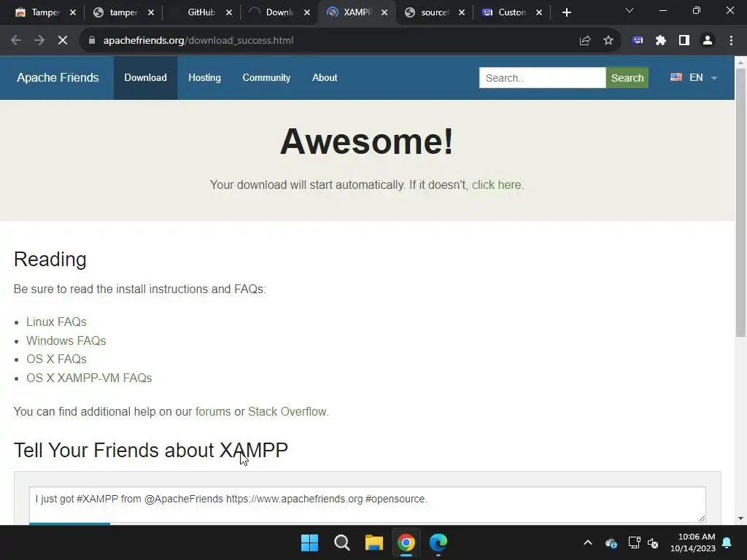This screenshot has height=560, width=747.
Task: Open the Apache Friends home link
Action: coord(58,77)
